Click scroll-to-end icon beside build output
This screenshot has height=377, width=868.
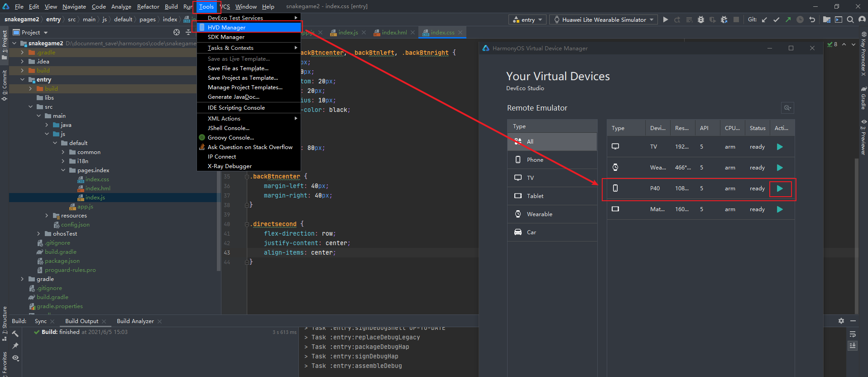pyautogui.click(x=853, y=345)
